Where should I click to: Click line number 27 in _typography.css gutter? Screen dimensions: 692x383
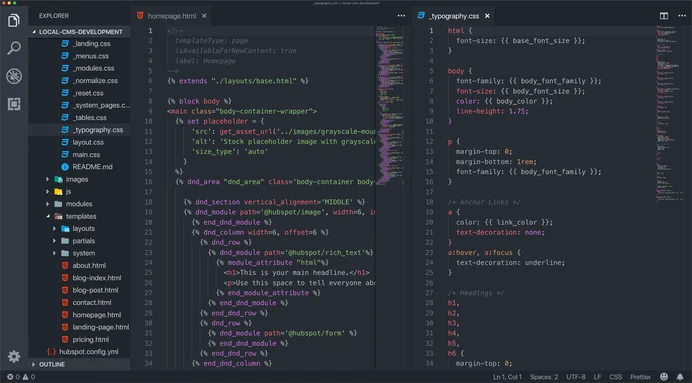tap(429, 293)
